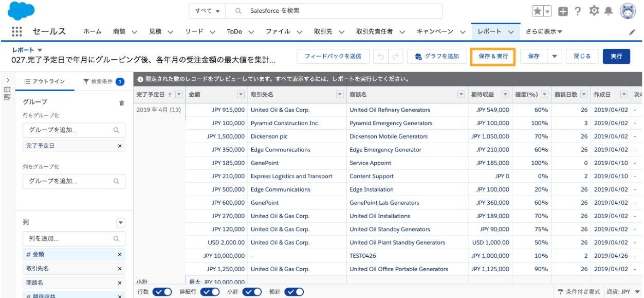Open the さらに表示 more tabs menu
This screenshot has height=298, width=644.
544,32
